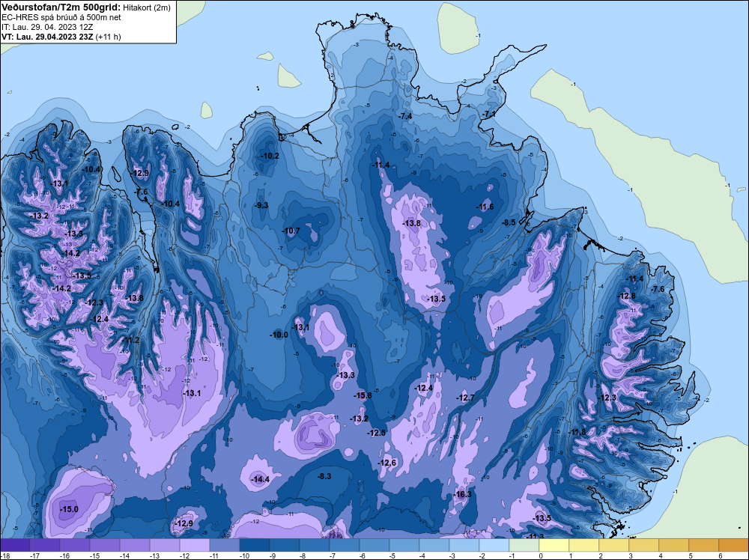The height and width of the screenshot is (560, 749).
Task: Click the '0' label on the color scale
Action: [x=541, y=556]
